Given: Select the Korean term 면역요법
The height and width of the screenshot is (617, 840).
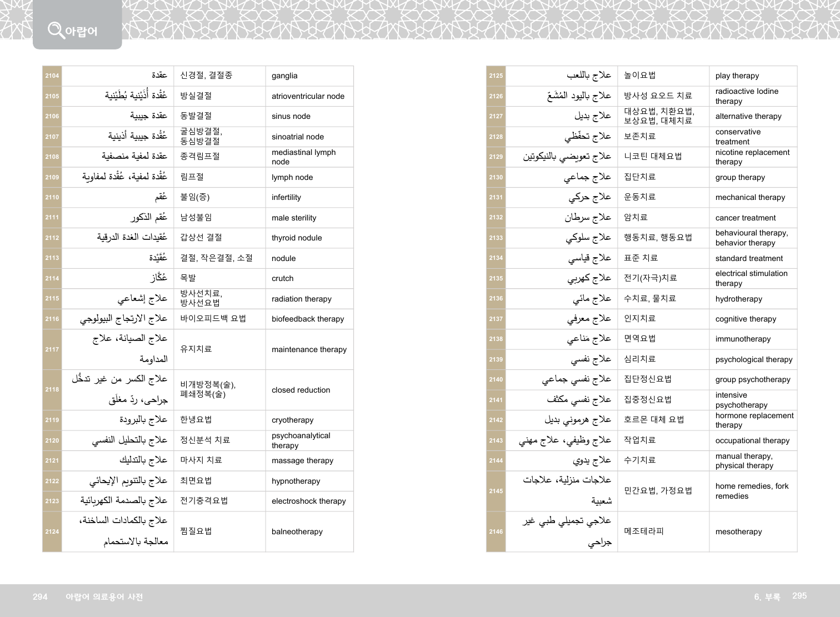Looking at the screenshot, I should pyautogui.click(x=639, y=338).
